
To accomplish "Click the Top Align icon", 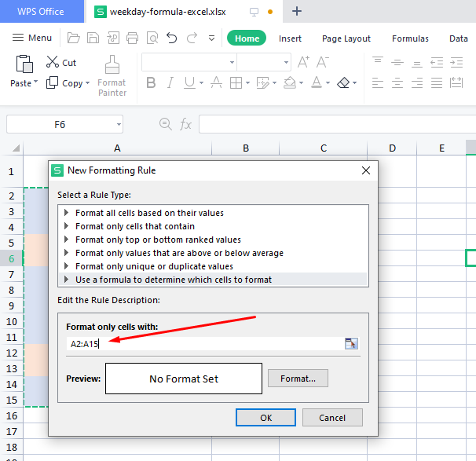I will (x=378, y=62).
